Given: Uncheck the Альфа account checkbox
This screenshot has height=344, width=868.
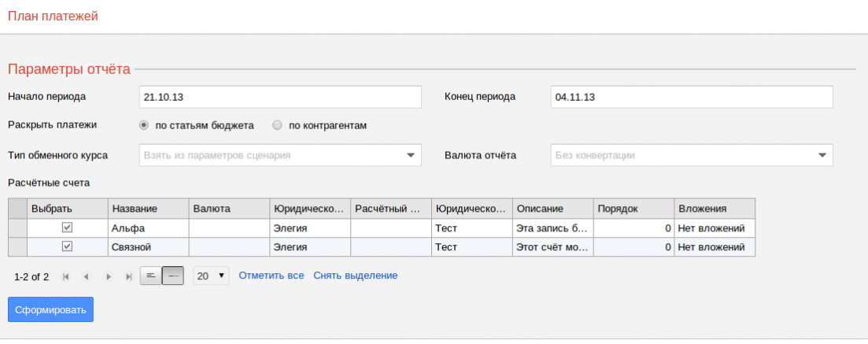Looking at the screenshot, I should coord(68,227).
